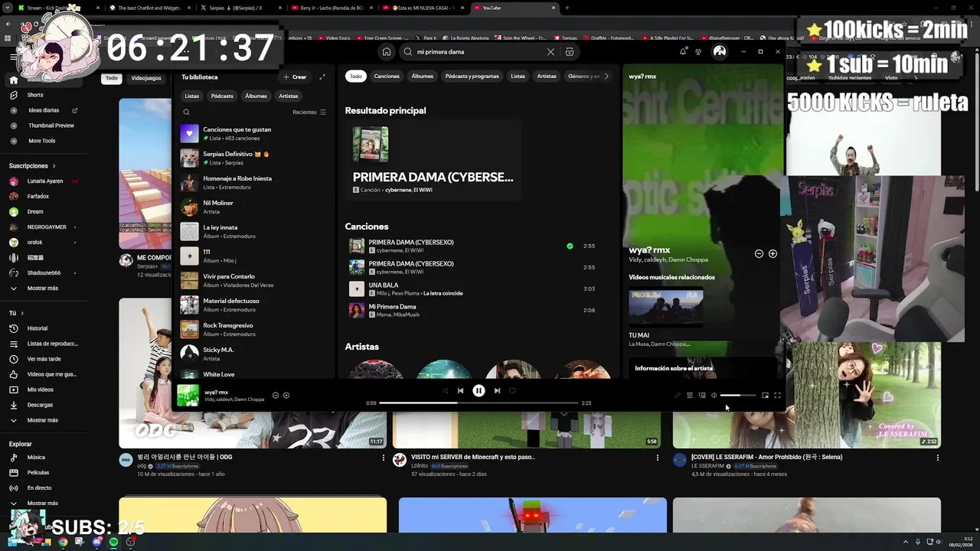Expand Tu biblioteca with the expand arrows icon
Screen dimensions: 980x551
click(x=322, y=77)
